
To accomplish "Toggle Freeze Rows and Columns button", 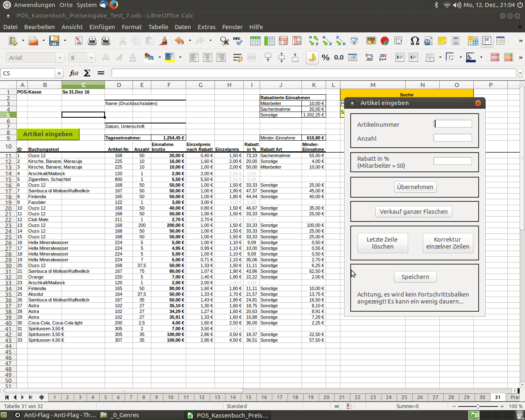I will pyautogui.click(x=487, y=41).
